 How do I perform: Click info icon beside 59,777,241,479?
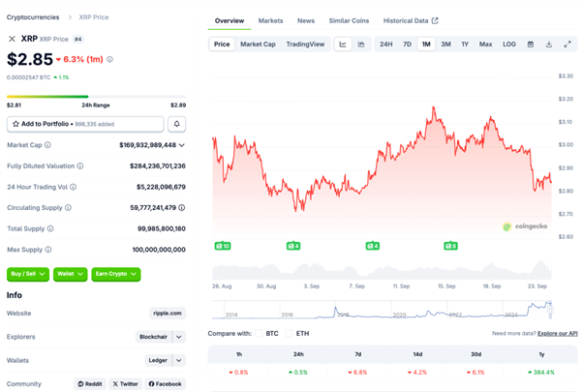point(181,208)
